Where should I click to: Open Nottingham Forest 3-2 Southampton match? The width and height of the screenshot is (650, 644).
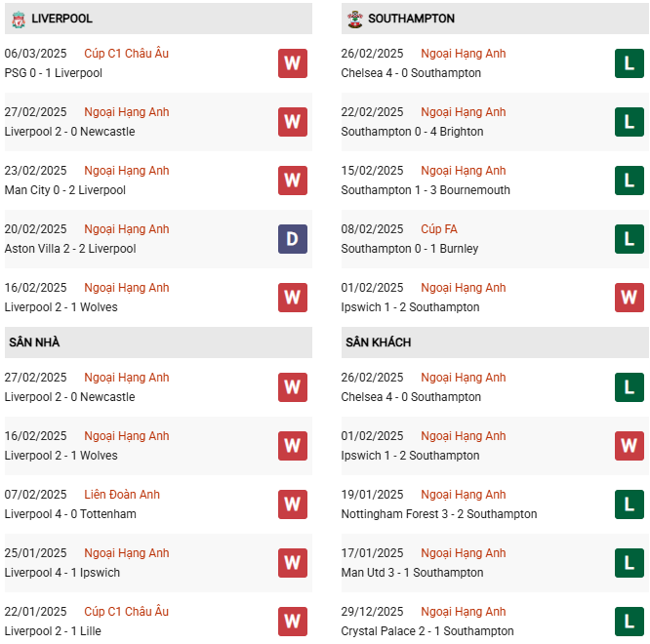coord(439,514)
